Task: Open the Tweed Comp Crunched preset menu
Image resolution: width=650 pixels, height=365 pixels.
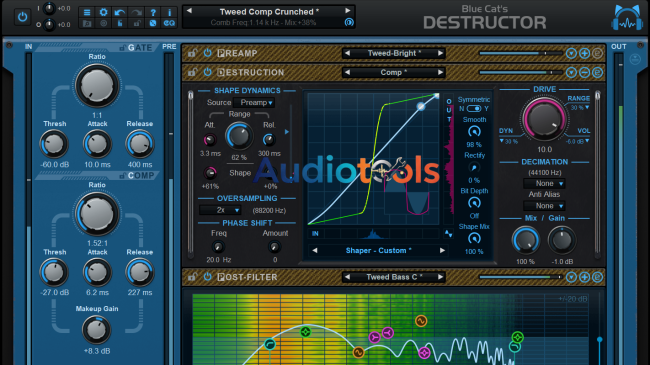Action: pyautogui.click(x=269, y=12)
